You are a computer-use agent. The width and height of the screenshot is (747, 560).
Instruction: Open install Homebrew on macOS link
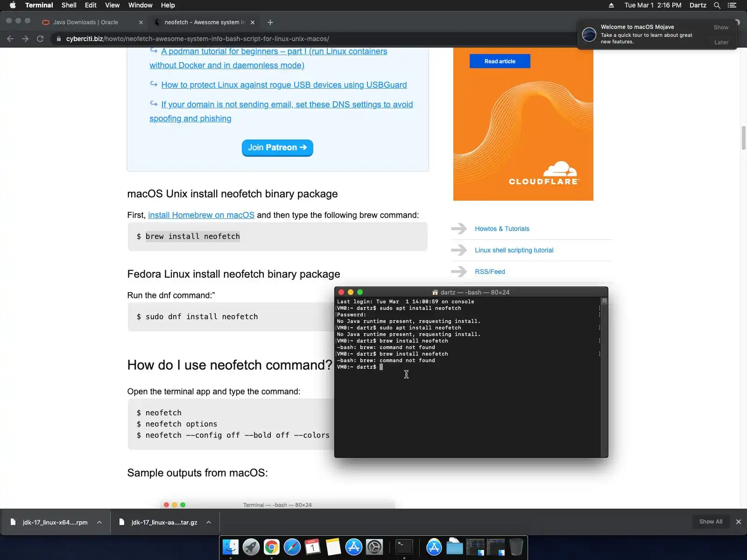click(201, 215)
